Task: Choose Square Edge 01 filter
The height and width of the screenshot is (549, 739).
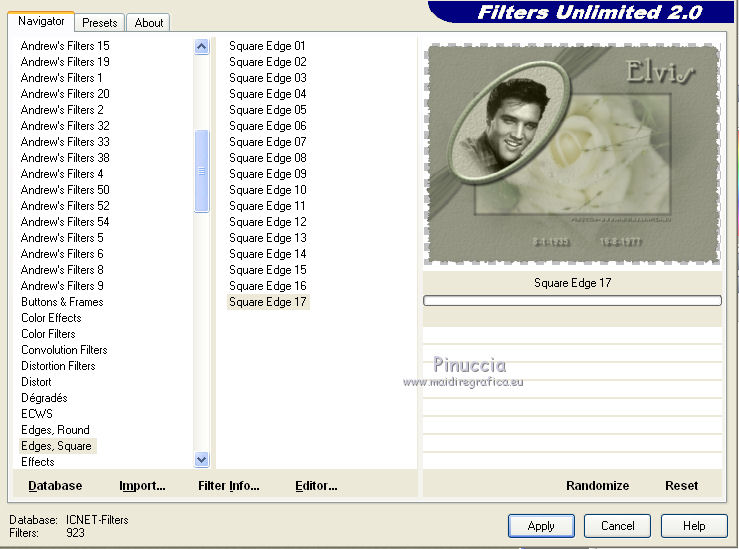Action: click(267, 46)
